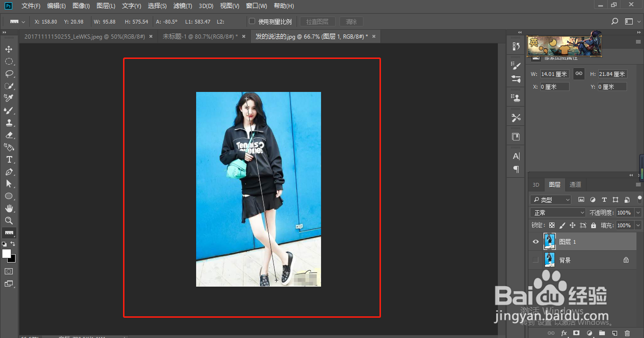Toggle Quick Mask mode
The width and height of the screenshot is (644, 338).
(x=9, y=272)
